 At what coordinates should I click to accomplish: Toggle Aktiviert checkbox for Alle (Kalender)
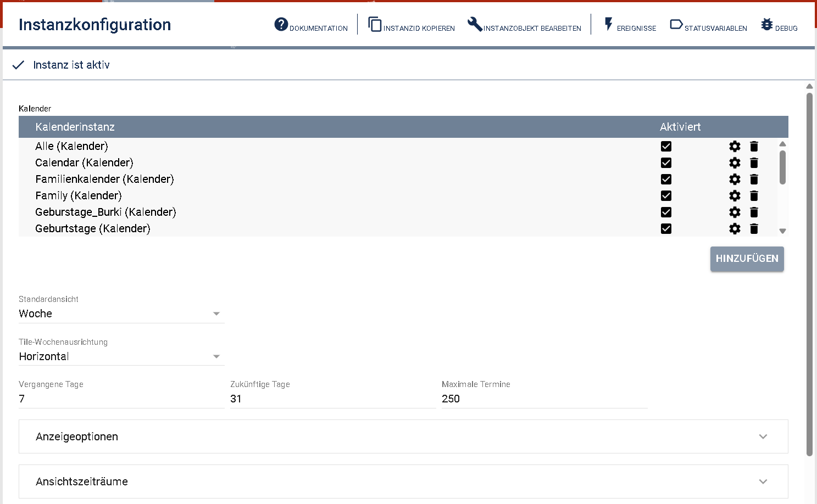point(666,147)
